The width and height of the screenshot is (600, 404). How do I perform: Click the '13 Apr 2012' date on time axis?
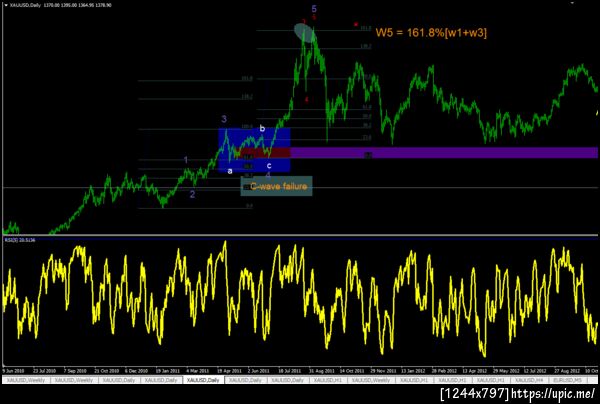[474, 371]
